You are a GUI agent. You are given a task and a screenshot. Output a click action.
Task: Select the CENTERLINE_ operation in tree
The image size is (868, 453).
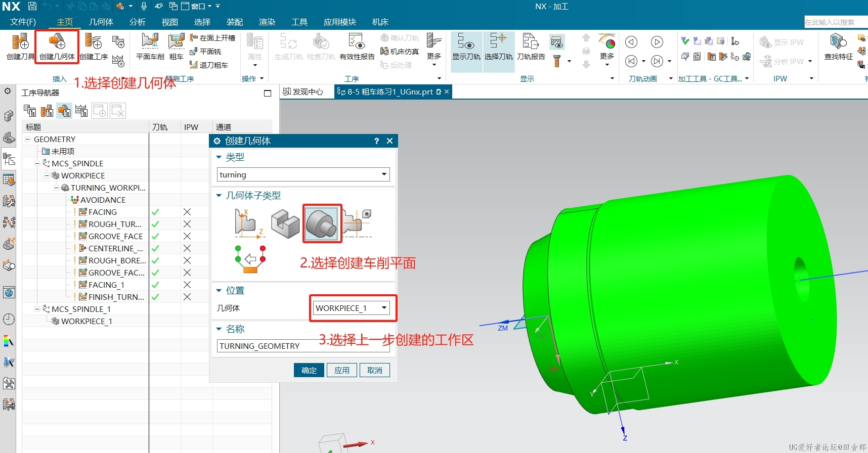115,248
